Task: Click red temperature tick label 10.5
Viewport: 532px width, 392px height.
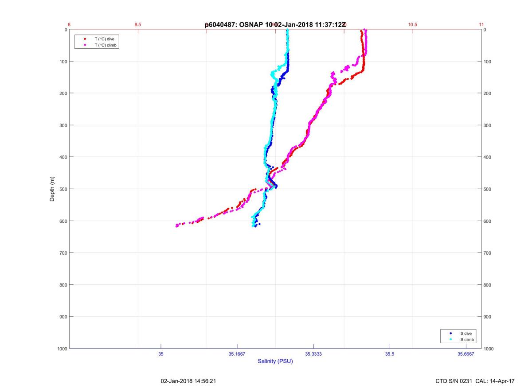Action: pos(413,25)
